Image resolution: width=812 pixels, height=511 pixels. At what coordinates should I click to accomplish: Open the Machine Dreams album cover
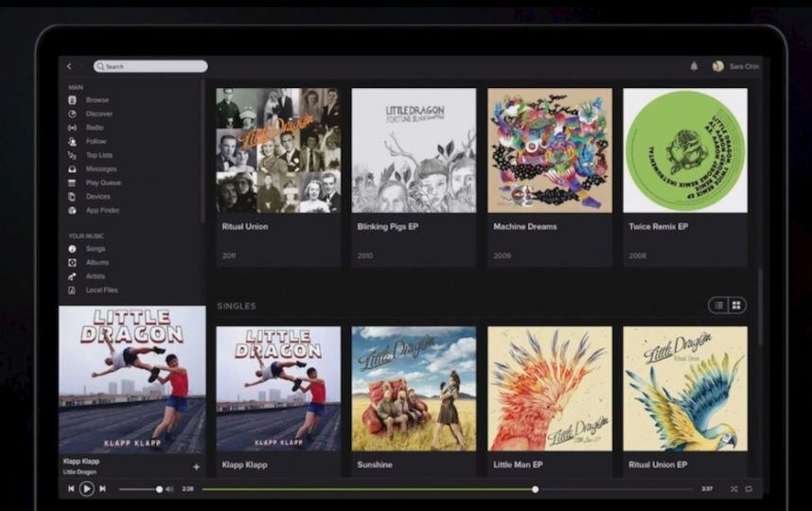[x=549, y=150]
